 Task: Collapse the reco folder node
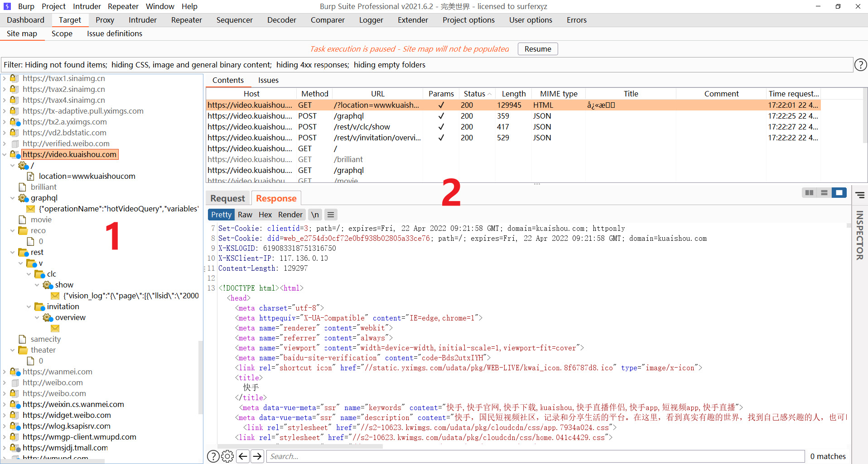coord(13,230)
